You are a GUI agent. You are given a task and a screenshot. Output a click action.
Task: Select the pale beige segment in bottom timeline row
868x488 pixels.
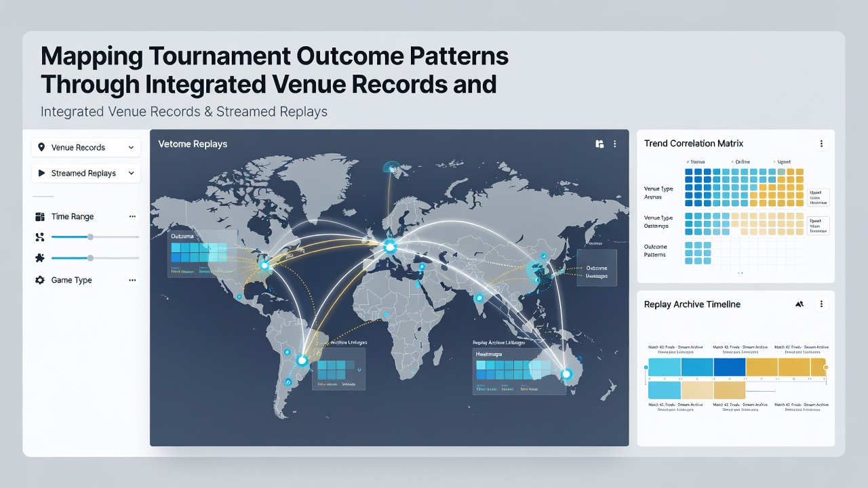(697, 390)
